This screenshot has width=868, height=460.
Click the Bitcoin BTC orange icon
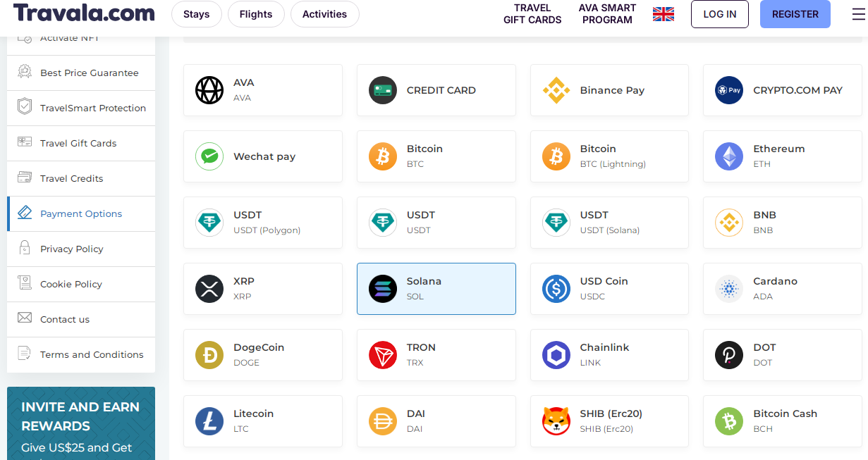coord(383,156)
